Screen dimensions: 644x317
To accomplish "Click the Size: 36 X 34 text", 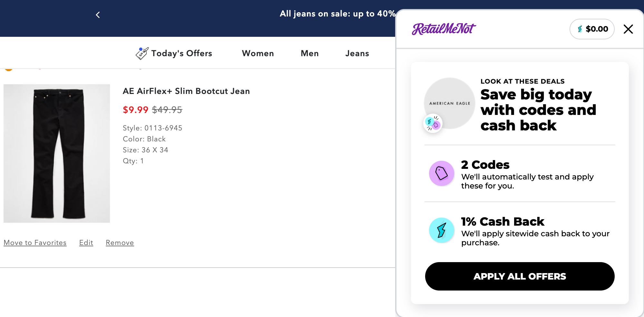I will [x=145, y=150].
